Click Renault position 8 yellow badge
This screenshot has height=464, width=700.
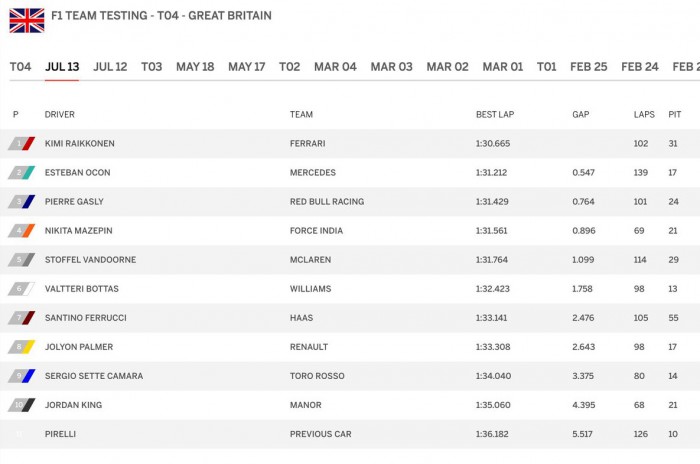click(22, 347)
